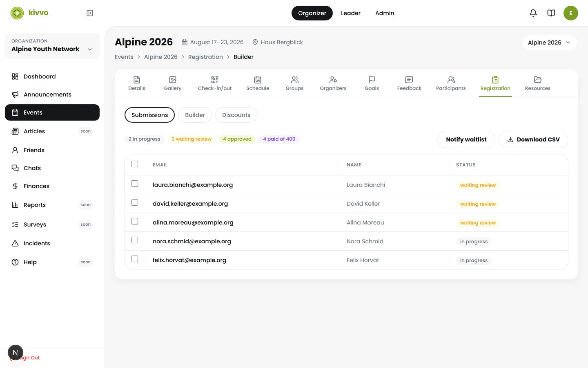Click the Dashboard grid icon

pos(15,76)
